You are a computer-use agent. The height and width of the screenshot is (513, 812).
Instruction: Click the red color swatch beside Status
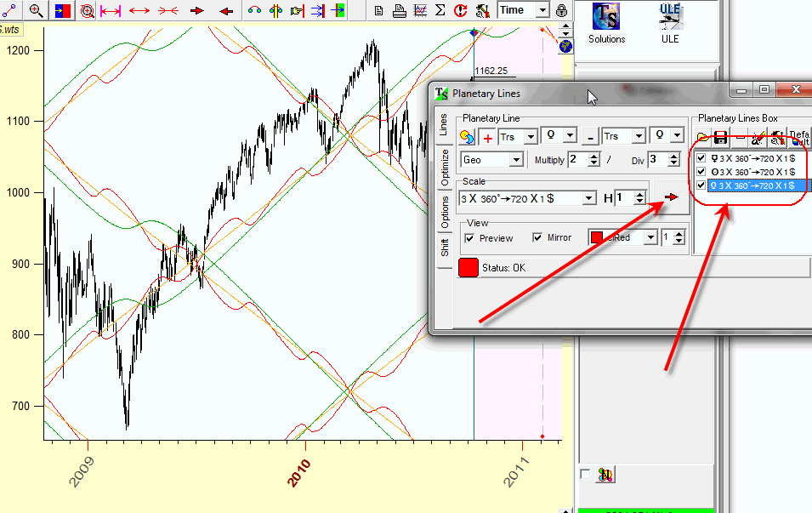[x=468, y=267]
